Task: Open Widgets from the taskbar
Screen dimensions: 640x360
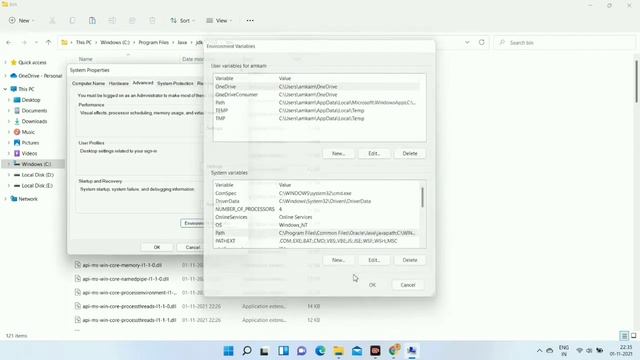Action: point(284,351)
